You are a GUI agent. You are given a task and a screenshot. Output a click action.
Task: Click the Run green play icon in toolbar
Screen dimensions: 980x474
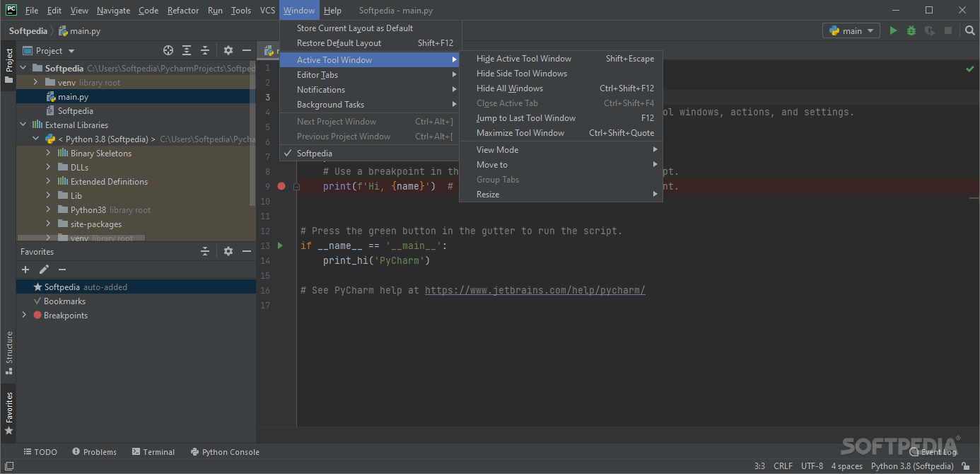click(894, 30)
